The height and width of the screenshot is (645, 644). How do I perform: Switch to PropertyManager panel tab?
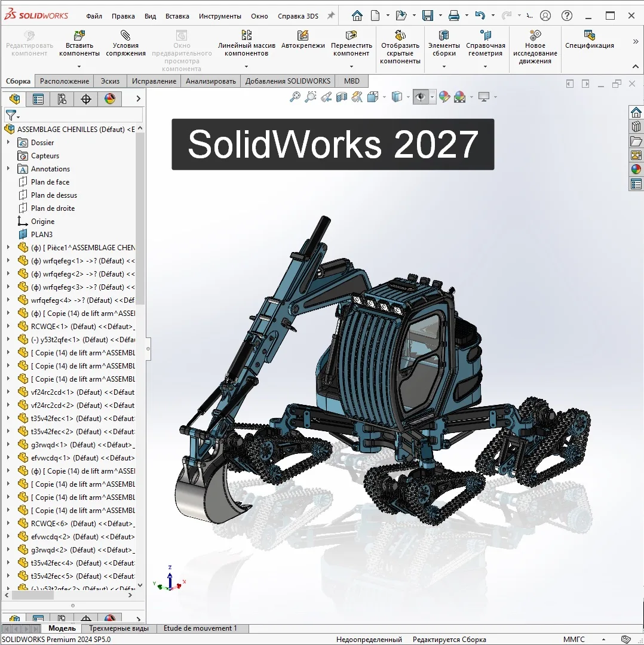pos(38,99)
